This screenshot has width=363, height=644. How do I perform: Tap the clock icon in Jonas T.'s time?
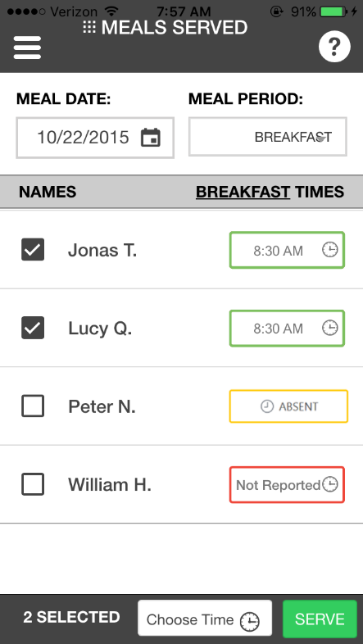point(329,250)
